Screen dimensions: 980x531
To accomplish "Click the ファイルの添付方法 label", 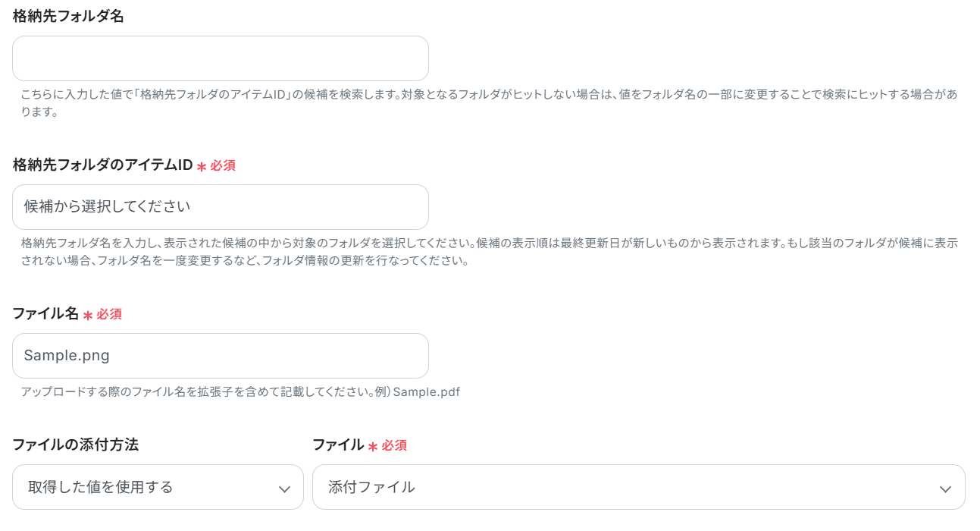I will [75, 445].
